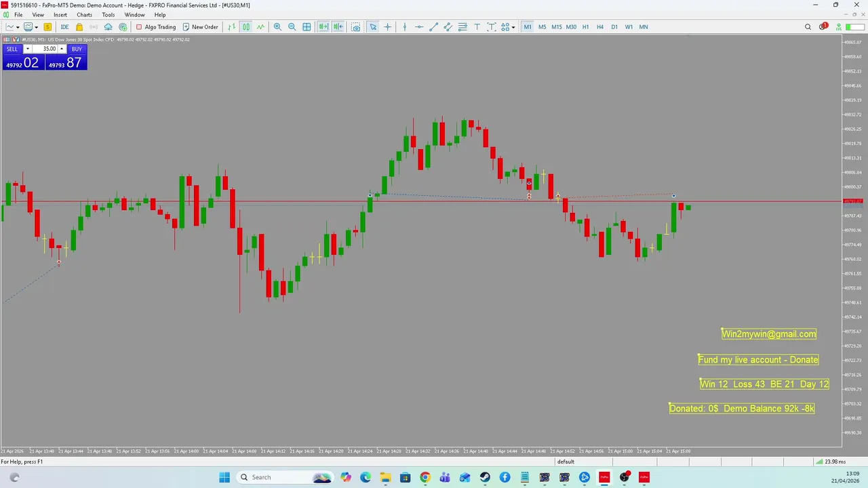The height and width of the screenshot is (488, 868).
Task: Open the Insert menu
Action: point(60,15)
